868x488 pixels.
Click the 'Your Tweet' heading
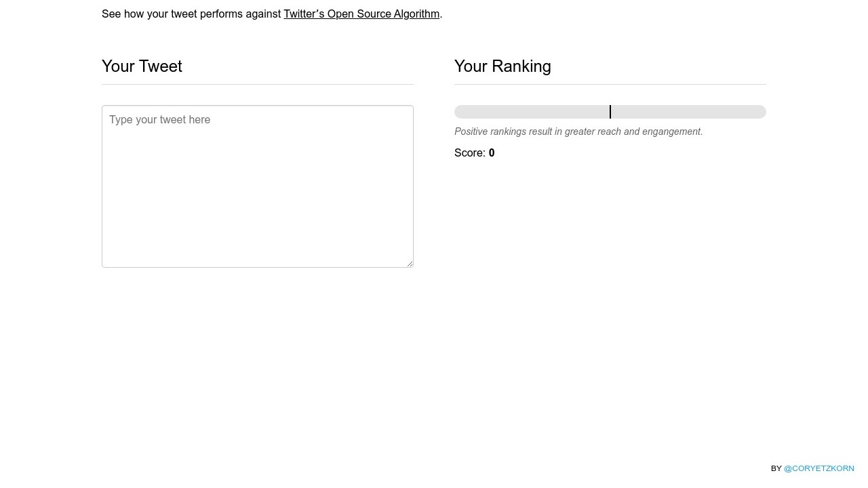tap(142, 66)
